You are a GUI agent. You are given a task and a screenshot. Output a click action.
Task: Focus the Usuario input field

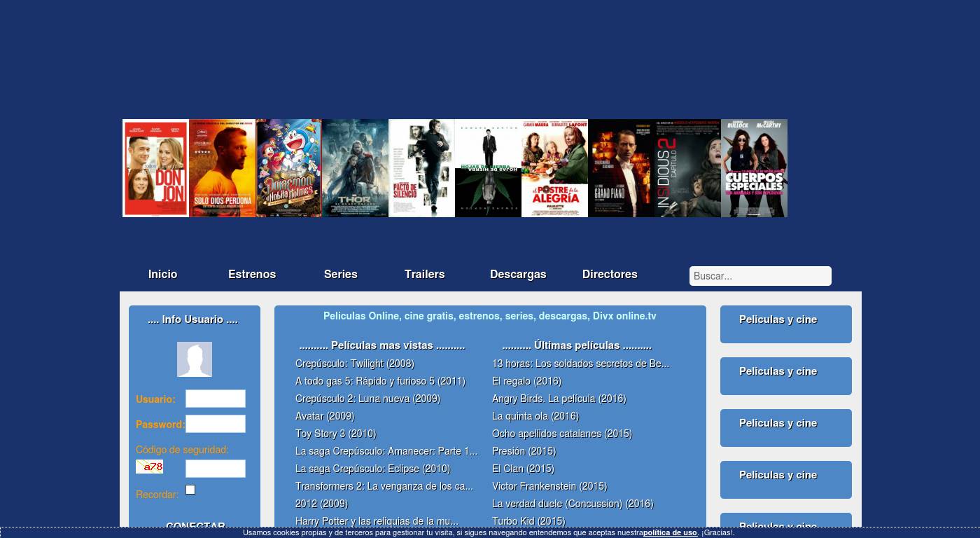(215, 399)
